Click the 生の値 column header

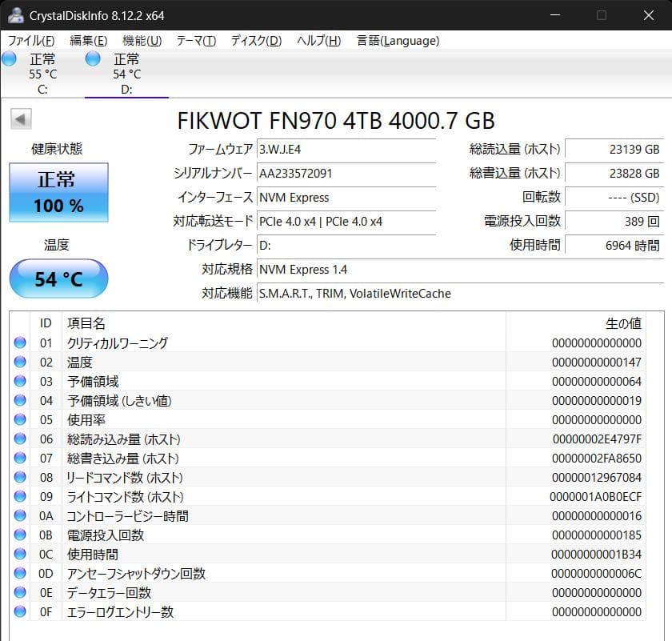(576, 323)
